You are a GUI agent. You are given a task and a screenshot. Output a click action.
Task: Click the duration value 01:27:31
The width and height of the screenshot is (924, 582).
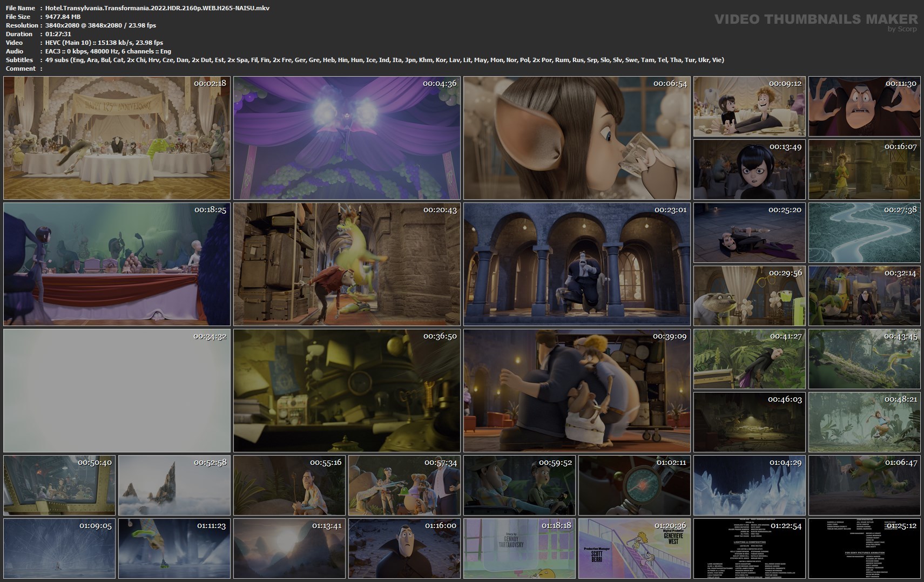(58, 34)
